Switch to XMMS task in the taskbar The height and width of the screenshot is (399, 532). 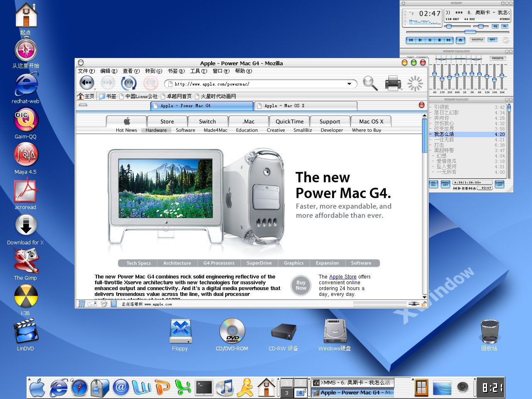click(x=352, y=382)
